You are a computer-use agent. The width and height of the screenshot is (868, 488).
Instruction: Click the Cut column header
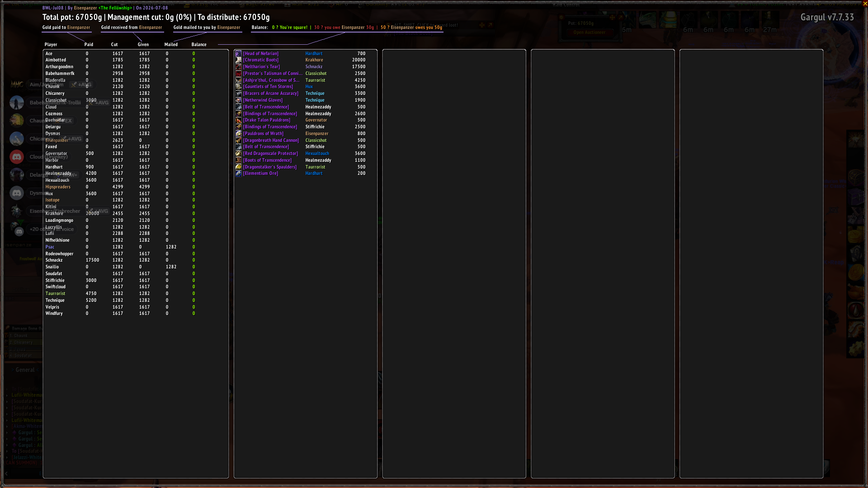[x=114, y=45]
